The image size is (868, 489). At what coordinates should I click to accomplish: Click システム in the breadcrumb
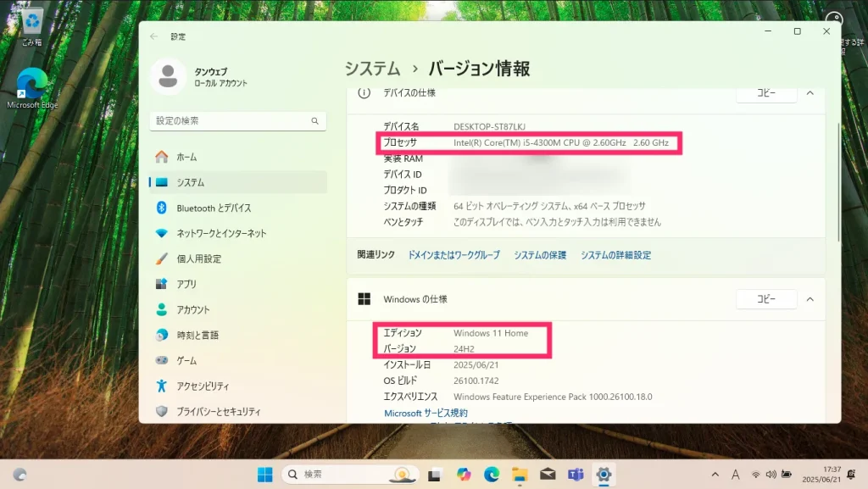click(372, 69)
